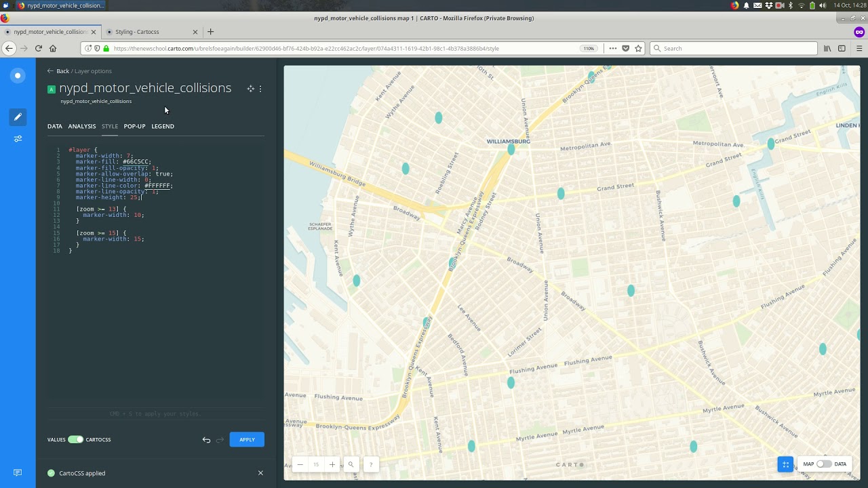This screenshot has width=868, height=488.
Task: Zoom out the map with minus button
Action: [x=300, y=464]
